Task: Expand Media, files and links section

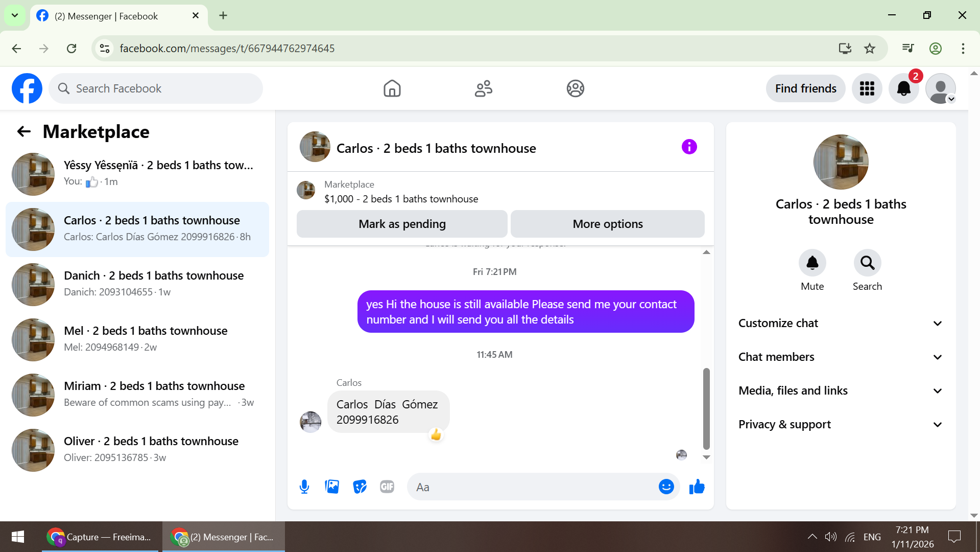Action: click(841, 391)
